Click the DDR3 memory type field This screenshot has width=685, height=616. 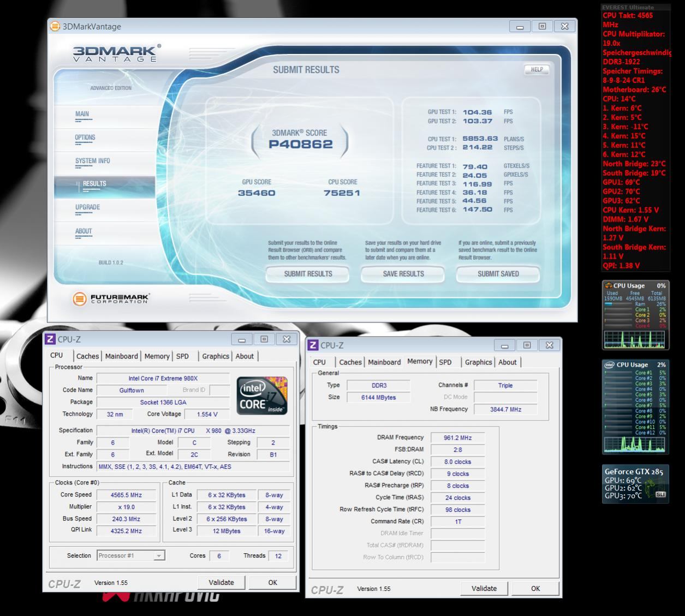coord(379,386)
